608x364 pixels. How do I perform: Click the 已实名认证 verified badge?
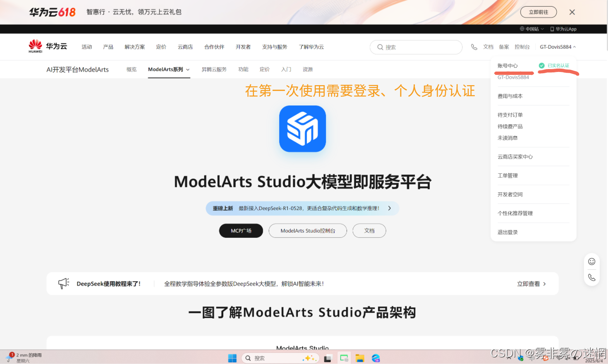(x=554, y=65)
